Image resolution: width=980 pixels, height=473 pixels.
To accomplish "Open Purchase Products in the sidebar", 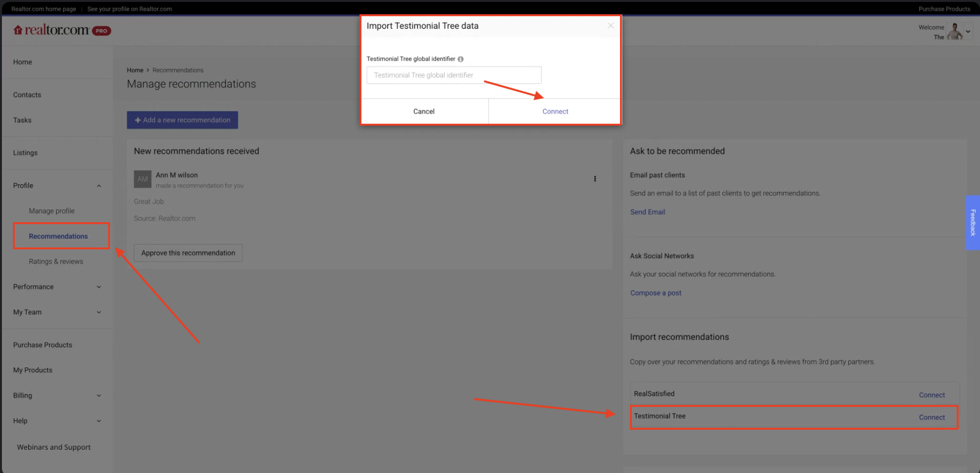I will click(42, 345).
